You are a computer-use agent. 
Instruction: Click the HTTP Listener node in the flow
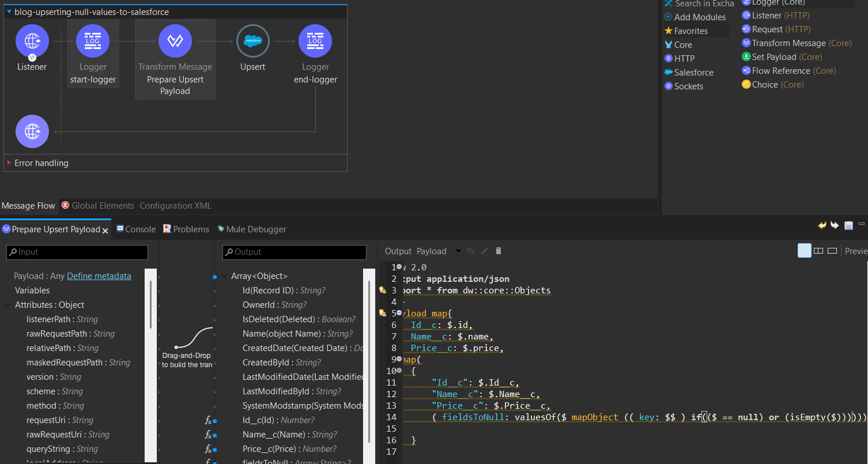[32, 41]
